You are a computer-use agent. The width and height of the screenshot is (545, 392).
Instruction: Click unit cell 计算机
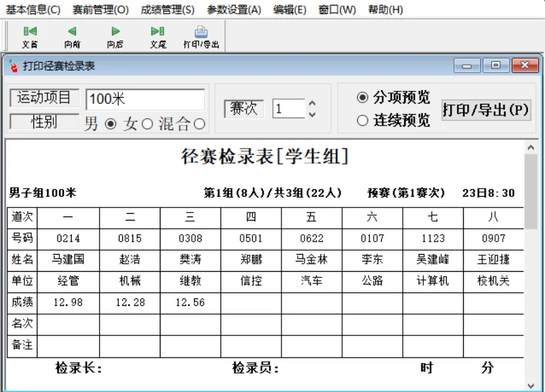click(433, 281)
